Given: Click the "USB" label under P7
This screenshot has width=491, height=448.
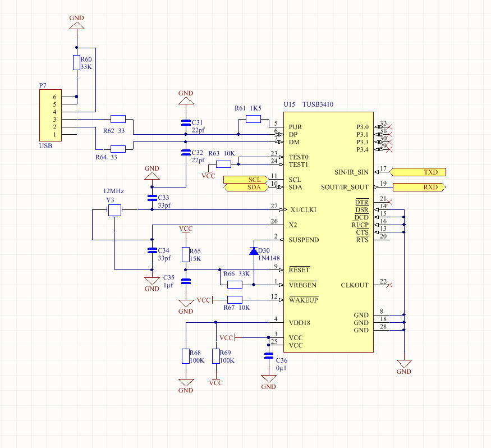Looking at the screenshot, I should coord(45,145).
